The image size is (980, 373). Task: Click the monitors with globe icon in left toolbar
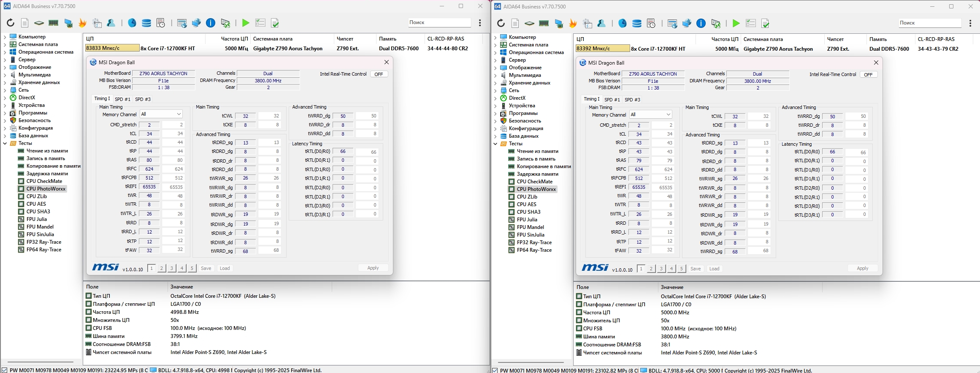tap(196, 23)
